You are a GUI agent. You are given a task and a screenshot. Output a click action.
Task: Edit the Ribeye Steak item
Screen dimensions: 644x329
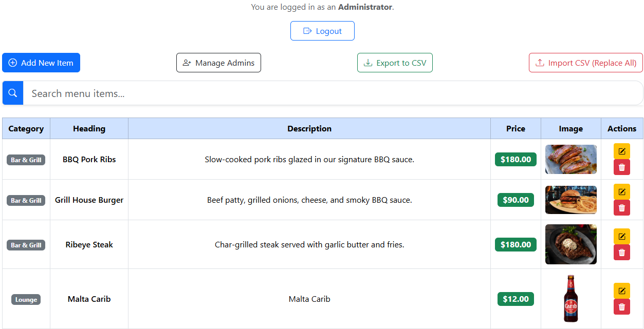tap(621, 236)
